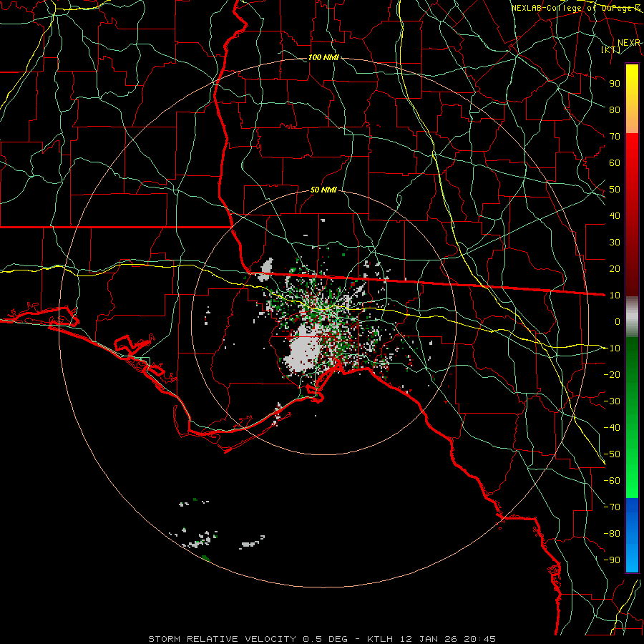Click the 20:45 timestamp in caption
This screenshot has width=644, height=644.
479,639
